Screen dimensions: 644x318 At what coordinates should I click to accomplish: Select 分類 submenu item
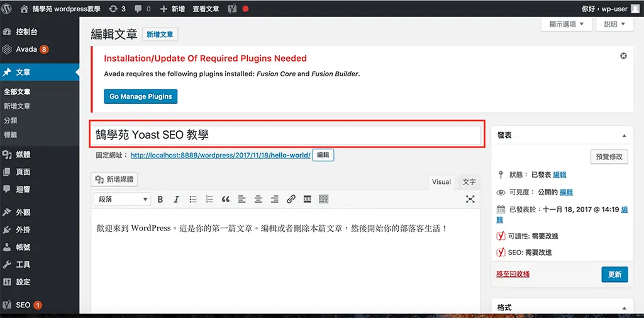[x=10, y=120]
